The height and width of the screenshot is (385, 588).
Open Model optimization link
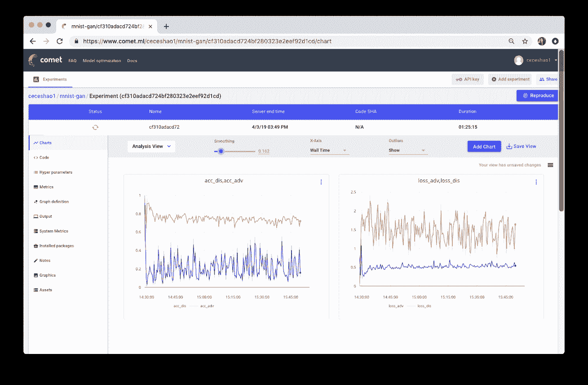[x=102, y=61]
